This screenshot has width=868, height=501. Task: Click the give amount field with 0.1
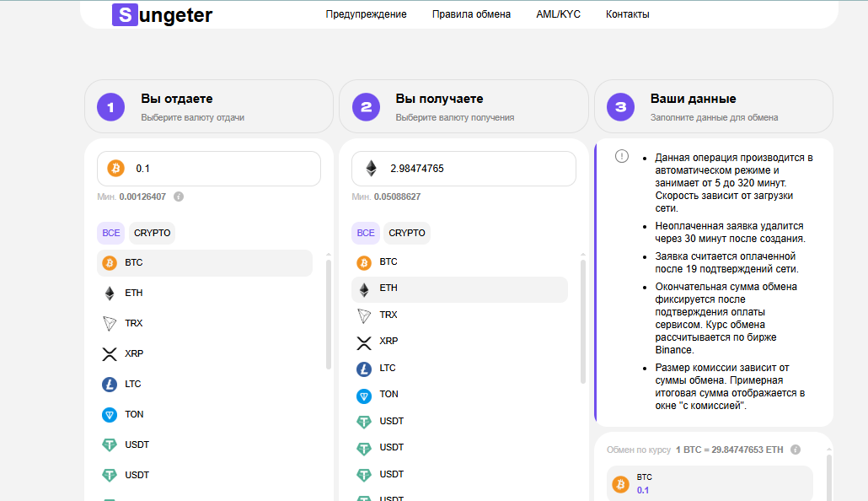[x=219, y=169]
